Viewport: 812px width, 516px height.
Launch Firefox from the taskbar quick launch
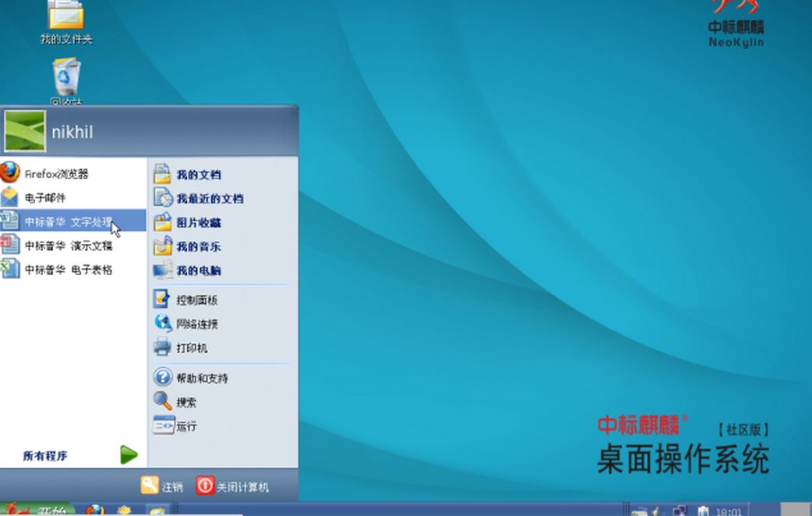point(94,510)
